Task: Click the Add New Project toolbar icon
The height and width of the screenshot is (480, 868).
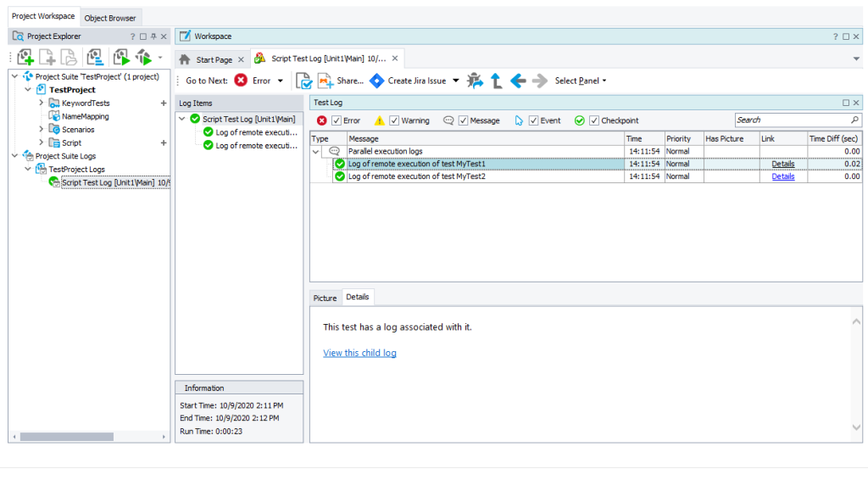Action: (x=25, y=57)
